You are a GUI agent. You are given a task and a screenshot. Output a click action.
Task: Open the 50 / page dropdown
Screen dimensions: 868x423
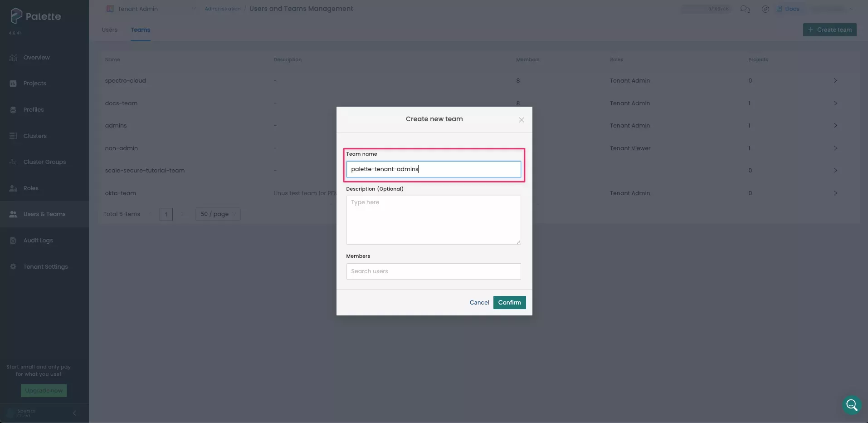coord(218,214)
